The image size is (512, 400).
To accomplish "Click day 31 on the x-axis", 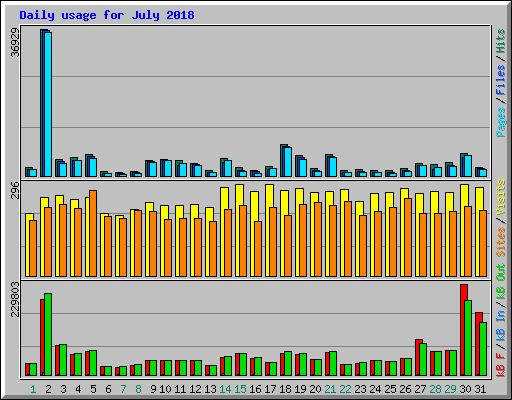I will coord(480,389).
